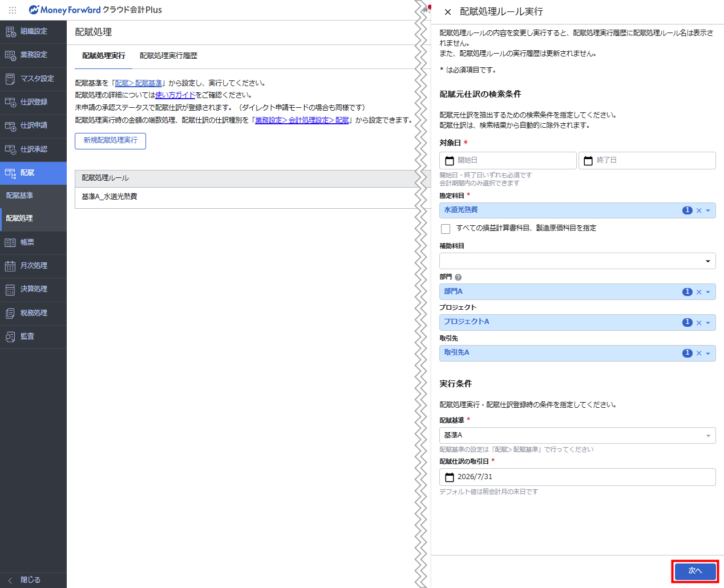724x588 pixels.
Task: Click the 水道光熱費 selected tag
Action: coord(461,210)
